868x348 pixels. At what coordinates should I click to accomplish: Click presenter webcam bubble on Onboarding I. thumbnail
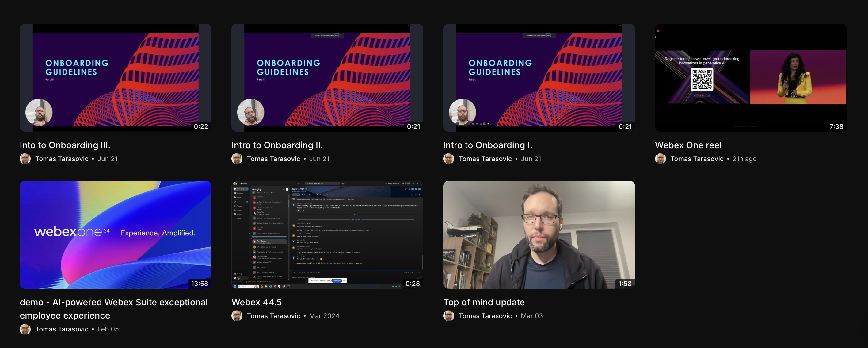click(462, 112)
